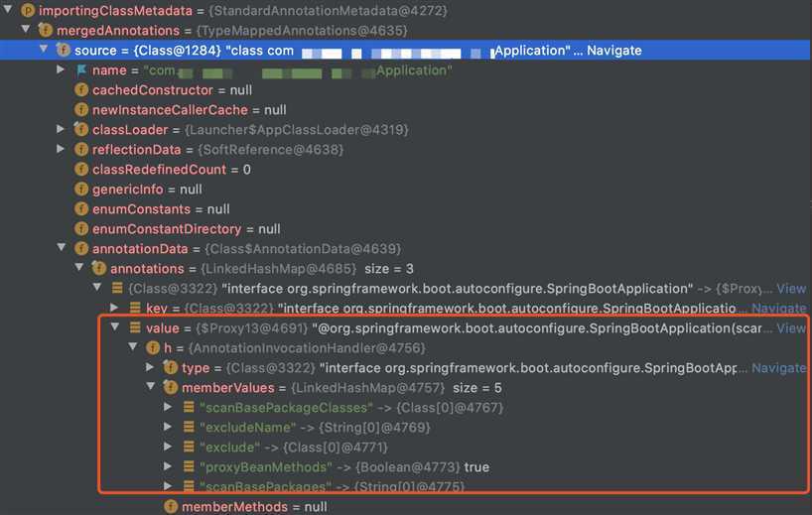Expand the name field node
The width and height of the screenshot is (812, 515).
(x=61, y=69)
